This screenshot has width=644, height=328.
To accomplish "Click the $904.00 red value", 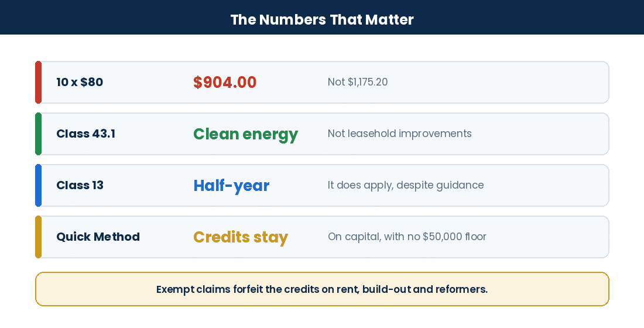I will pyautogui.click(x=225, y=82).
